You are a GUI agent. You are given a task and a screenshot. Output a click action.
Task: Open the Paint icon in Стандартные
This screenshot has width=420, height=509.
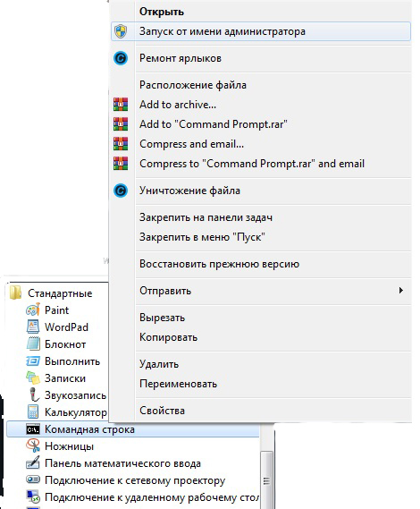(33, 310)
